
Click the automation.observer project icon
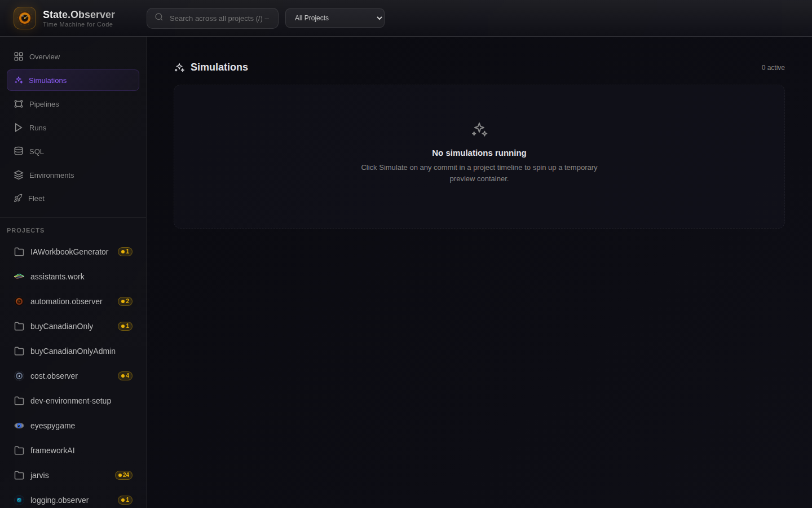coord(19,301)
